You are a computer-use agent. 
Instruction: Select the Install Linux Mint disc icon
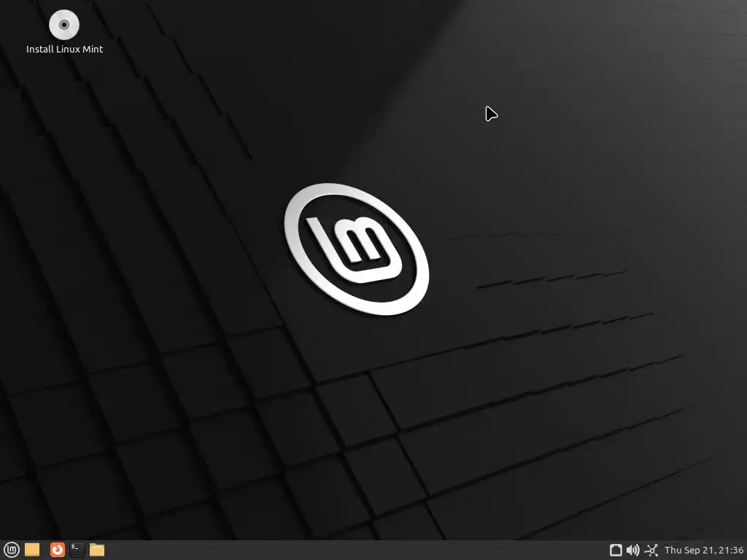[64, 25]
